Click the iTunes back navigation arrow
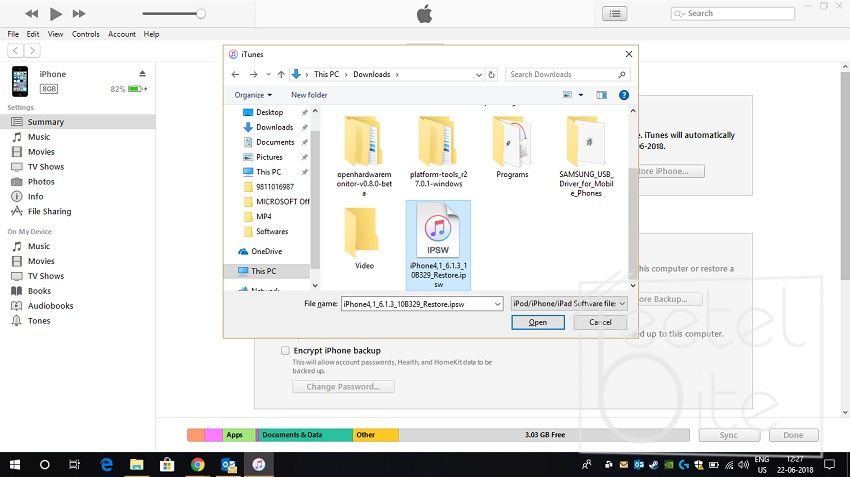 (16, 50)
